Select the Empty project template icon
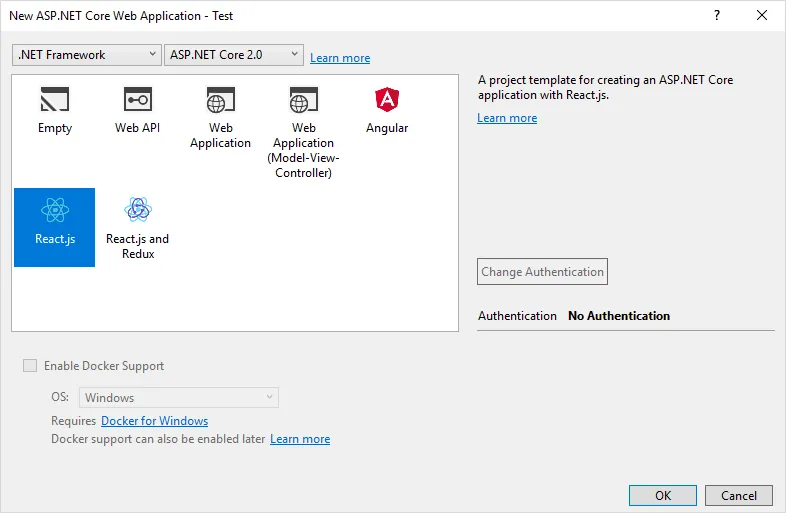Image resolution: width=786 pixels, height=513 pixels. [55, 100]
